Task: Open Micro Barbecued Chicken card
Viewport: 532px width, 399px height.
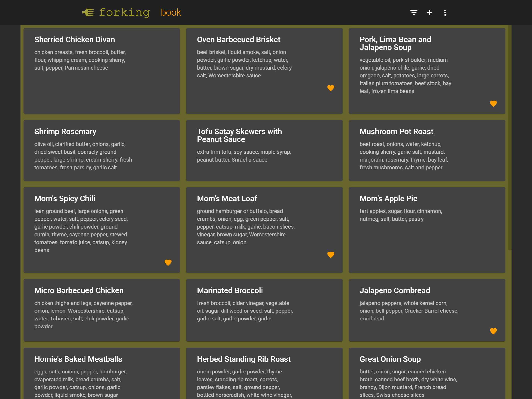Action: click(x=79, y=290)
